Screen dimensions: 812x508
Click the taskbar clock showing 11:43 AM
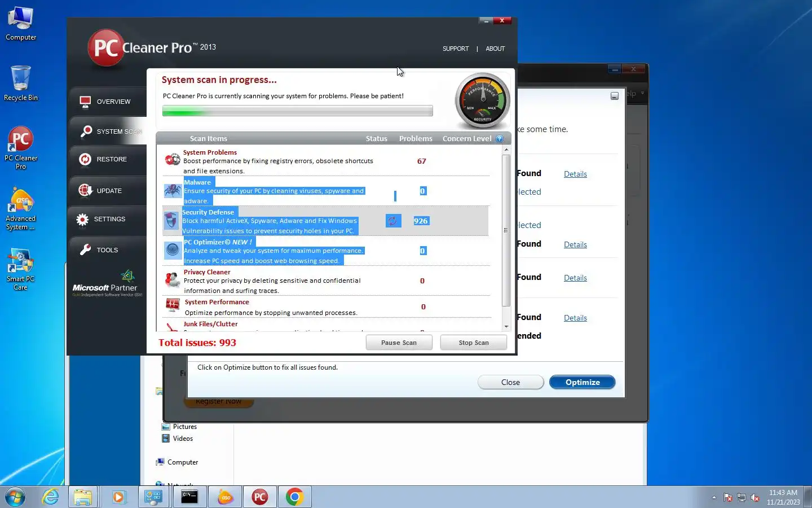[783, 497]
